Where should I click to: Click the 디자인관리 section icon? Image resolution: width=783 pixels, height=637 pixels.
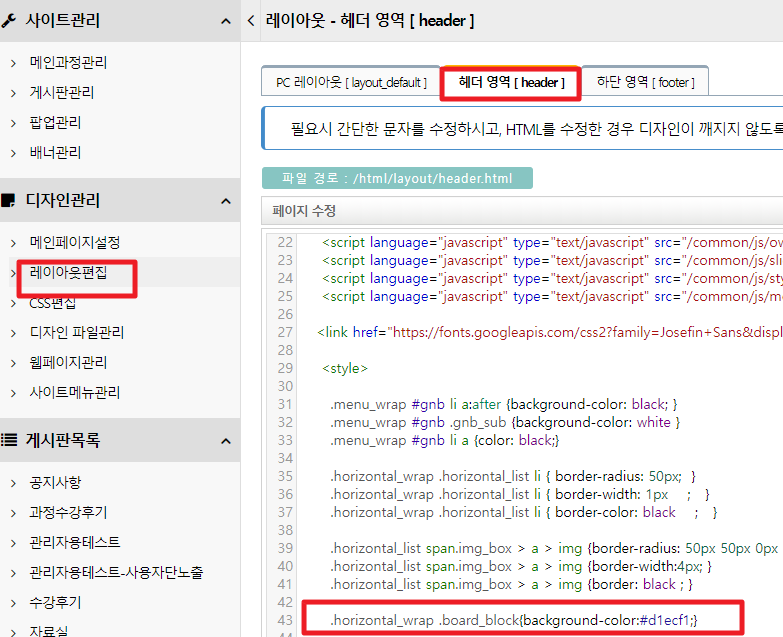(x=10, y=201)
